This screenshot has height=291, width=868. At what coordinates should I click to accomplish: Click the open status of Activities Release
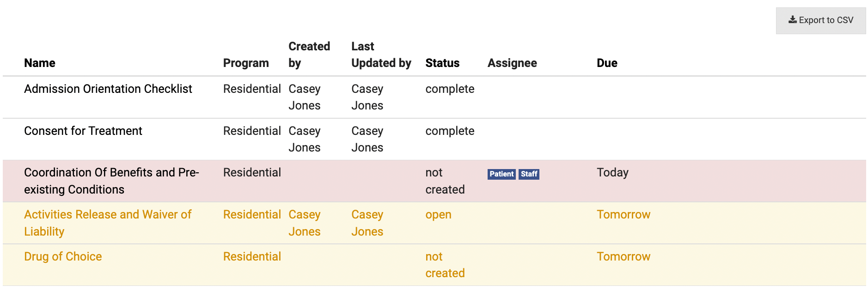(438, 215)
